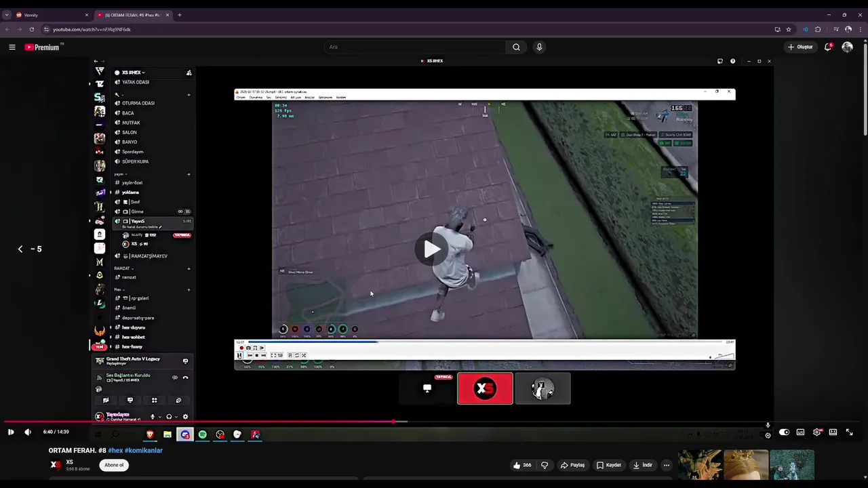Disconnect from Discord voice call
The width and height of the screenshot is (868, 488).
[186, 378]
